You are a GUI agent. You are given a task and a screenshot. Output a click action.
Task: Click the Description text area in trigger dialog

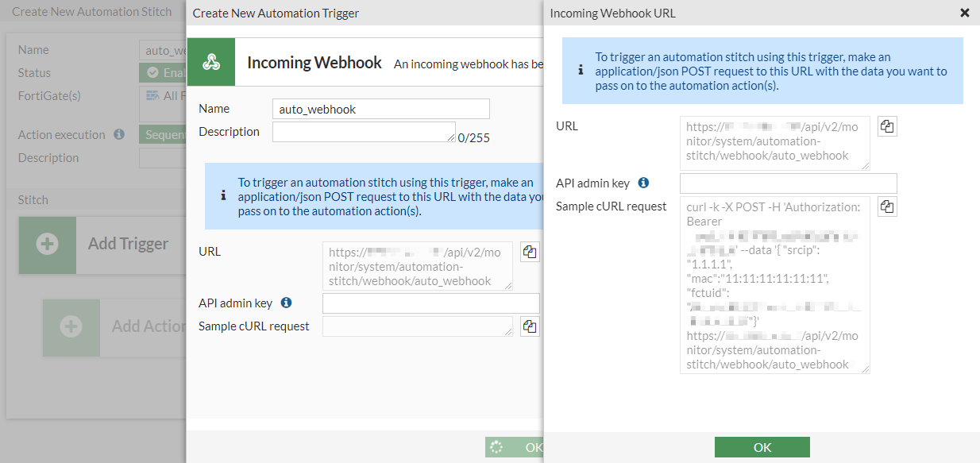pos(363,132)
